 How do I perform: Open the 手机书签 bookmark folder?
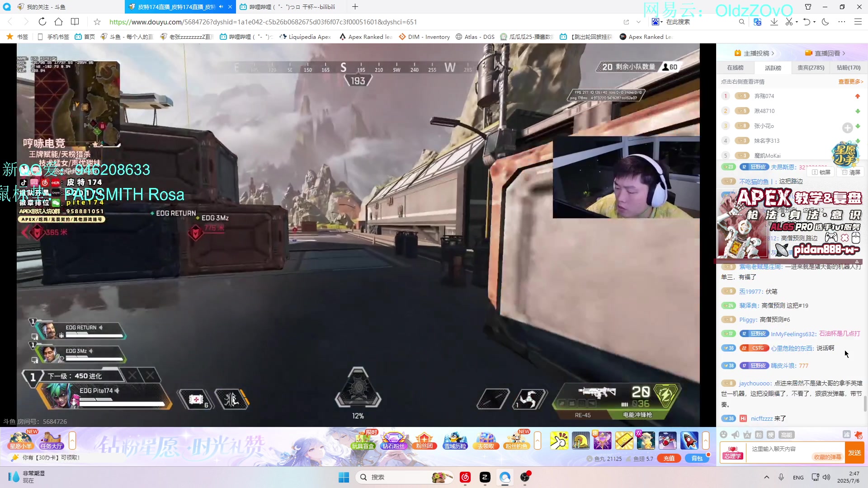(x=53, y=37)
